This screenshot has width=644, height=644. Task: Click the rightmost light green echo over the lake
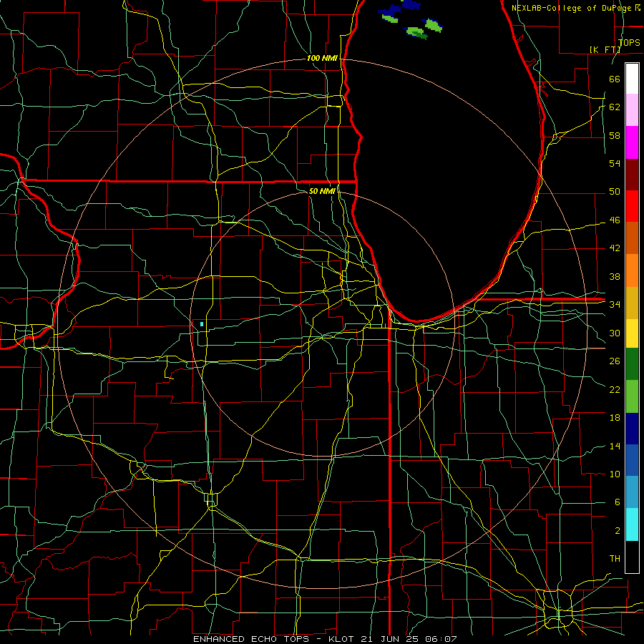(x=434, y=26)
